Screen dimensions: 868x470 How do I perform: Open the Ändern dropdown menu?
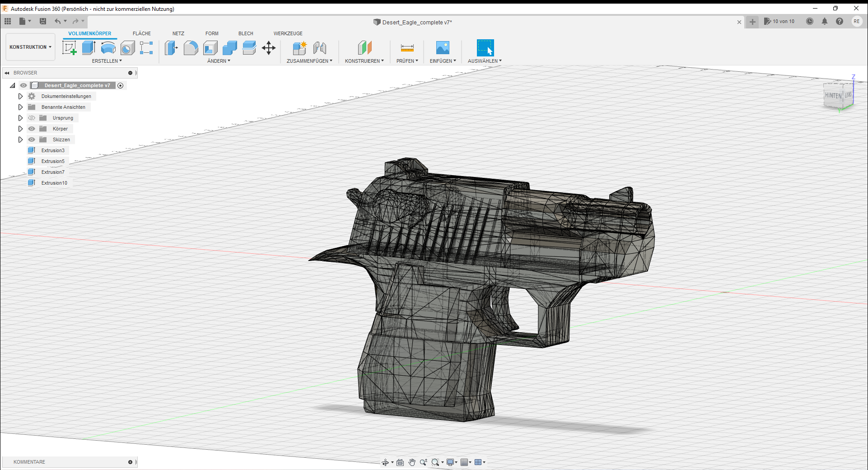[219, 61]
